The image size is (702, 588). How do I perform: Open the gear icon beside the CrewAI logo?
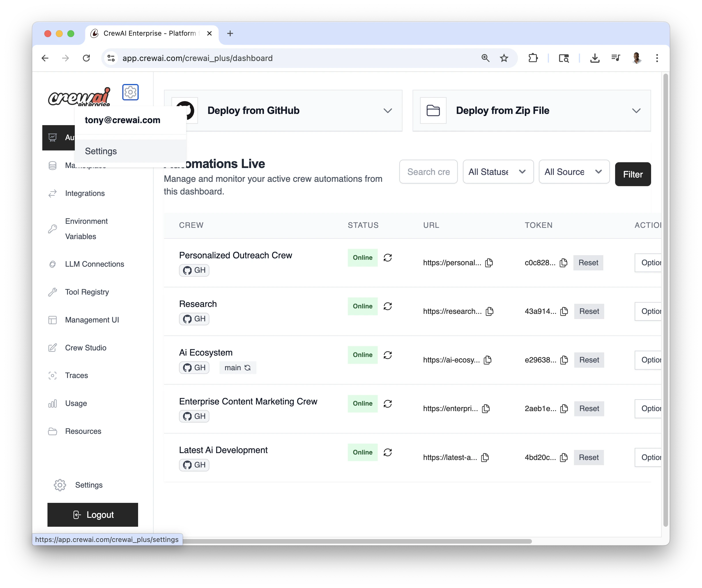[x=130, y=92]
